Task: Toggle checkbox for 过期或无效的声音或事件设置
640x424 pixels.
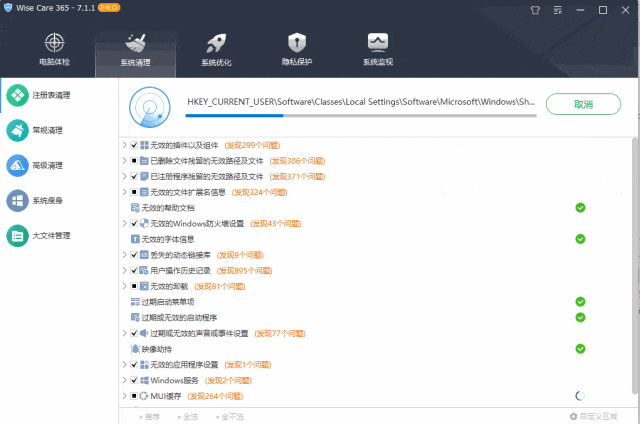Action: (134, 333)
